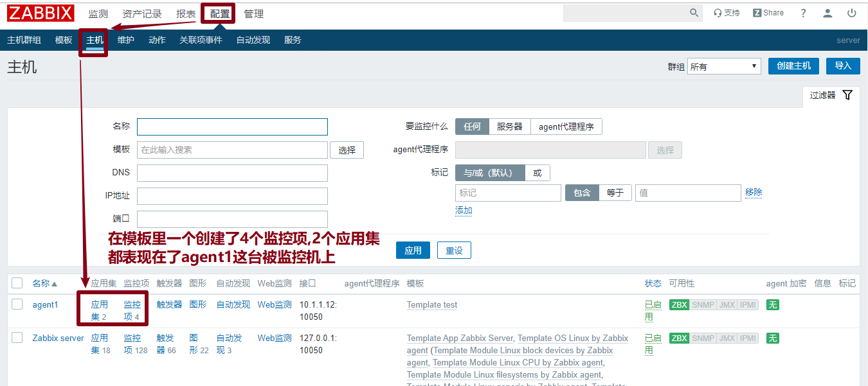Select 或 tag mode
Screen dimensions: 868x386
coord(538,173)
